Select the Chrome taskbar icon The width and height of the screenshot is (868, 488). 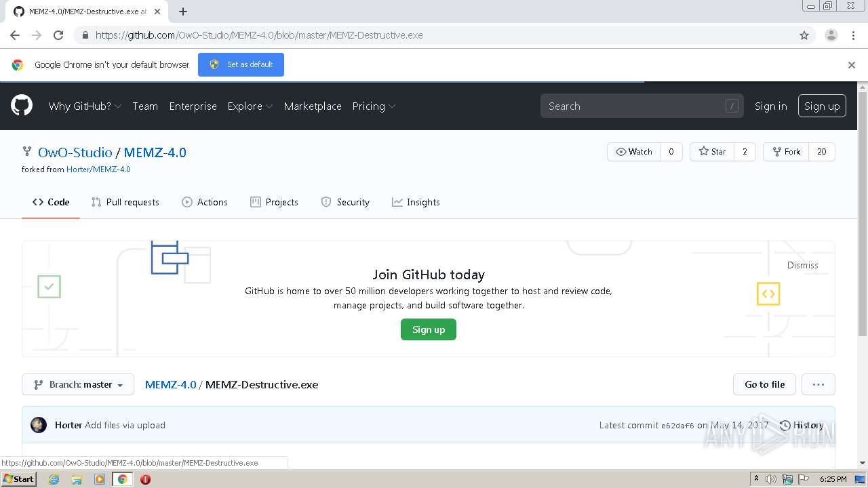click(123, 479)
